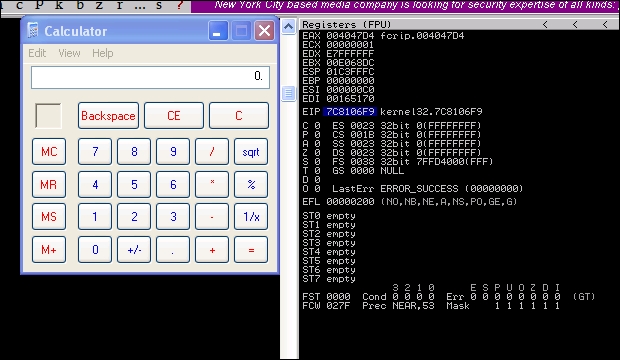Screen dimensions: 620x360
Task: Open the Calculator View menu
Action: coord(69,53)
